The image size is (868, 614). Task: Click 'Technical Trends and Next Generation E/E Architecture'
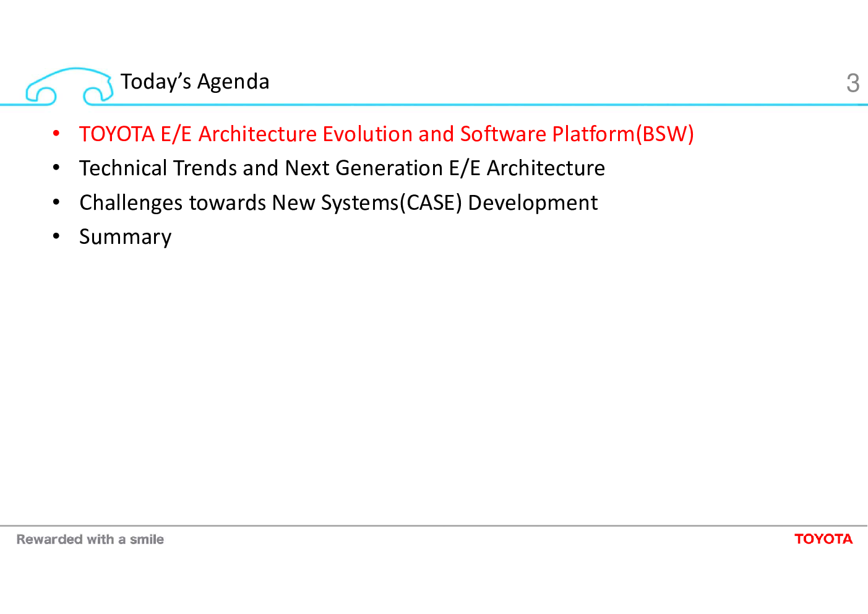click(x=342, y=168)
